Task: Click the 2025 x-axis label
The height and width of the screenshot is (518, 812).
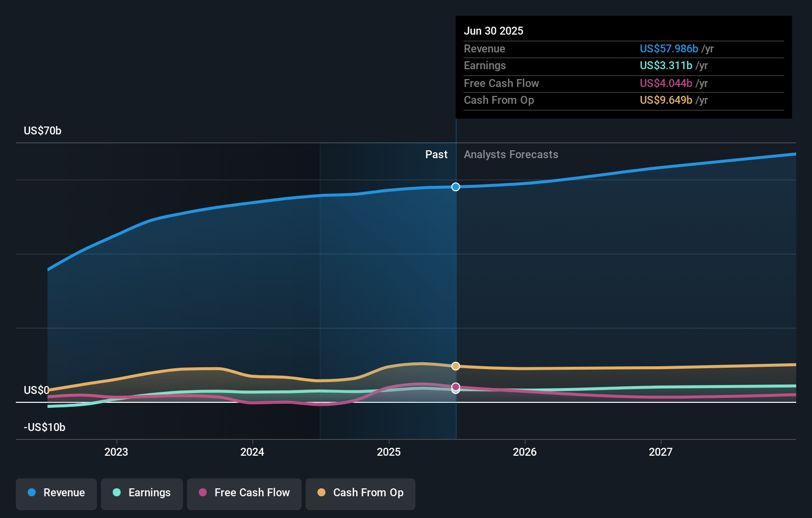Action: tap(389, 452)
